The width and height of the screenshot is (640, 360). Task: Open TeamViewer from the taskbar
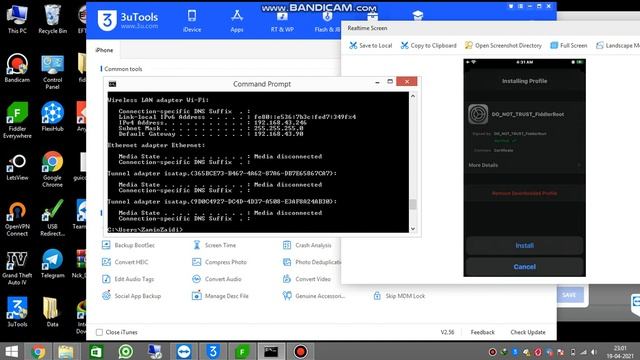[183, 351]
